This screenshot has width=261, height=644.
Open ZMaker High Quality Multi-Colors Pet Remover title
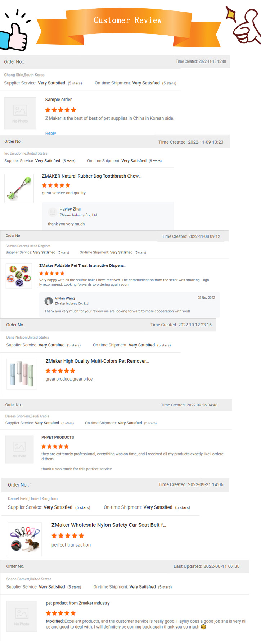(x=97, y=361)
